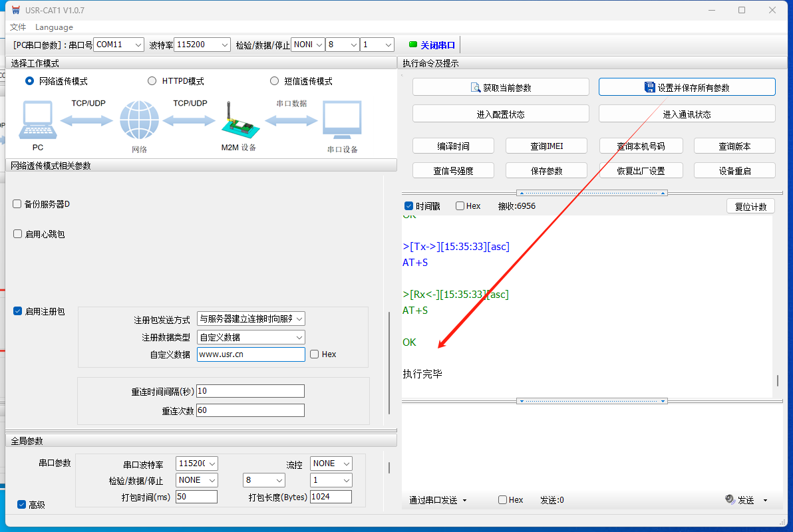
Task: Click the 保存参数 button
Action: [546, 170]
